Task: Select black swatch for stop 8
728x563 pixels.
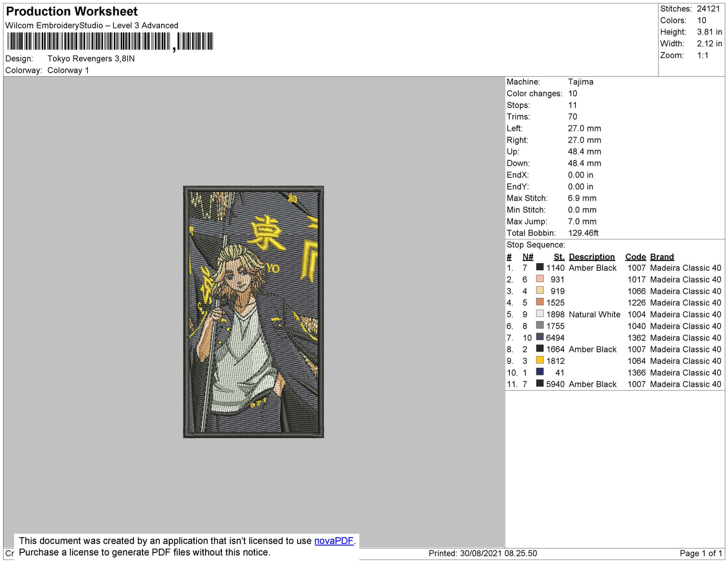Action: click(540, 348)
